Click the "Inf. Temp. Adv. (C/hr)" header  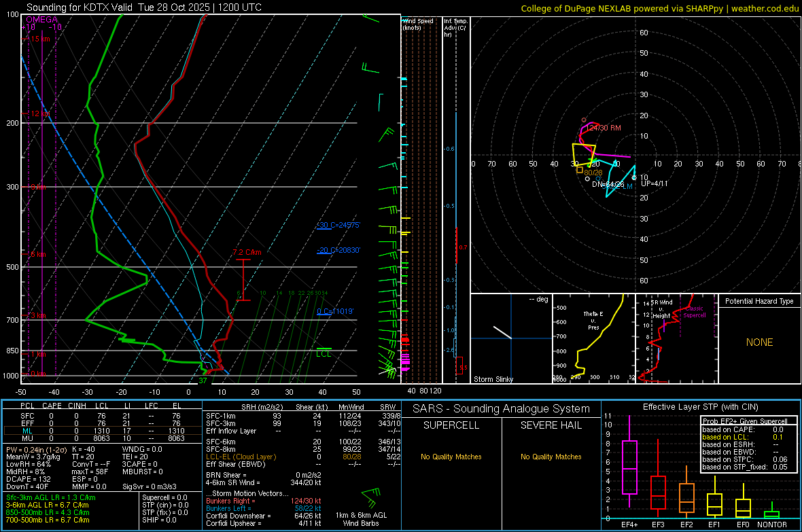[x=455, y=28]
